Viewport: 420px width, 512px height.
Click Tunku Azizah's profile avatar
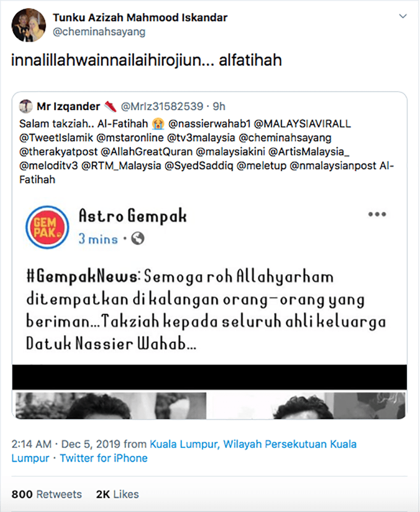[x=29, y=25]
